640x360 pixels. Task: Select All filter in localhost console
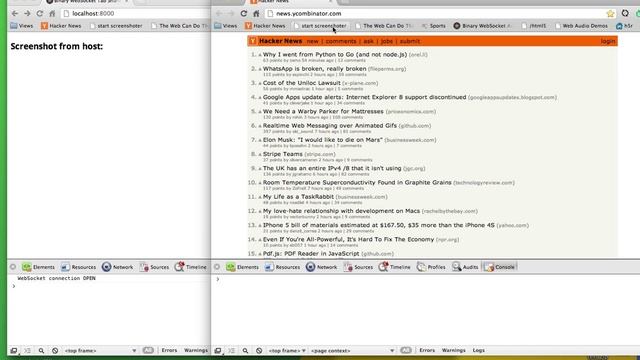click(x=148, y=350)
